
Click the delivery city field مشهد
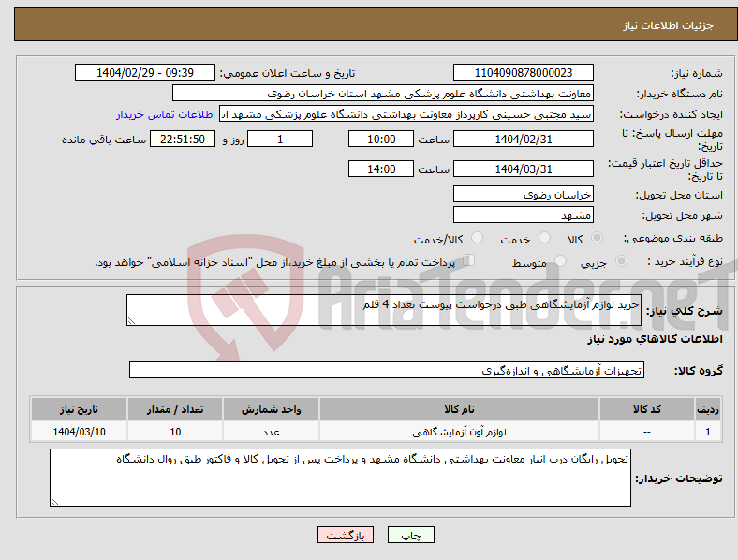click(x=523, y=214)
